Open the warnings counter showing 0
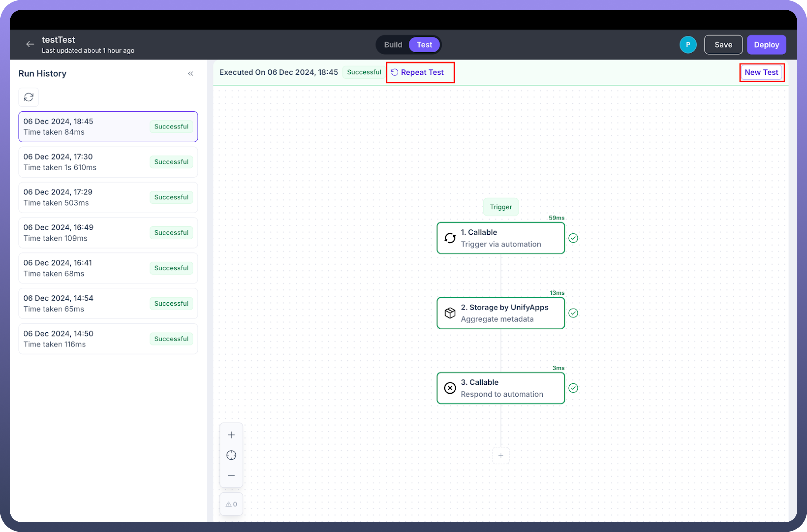The image size is (807, 532). (231, 504)
